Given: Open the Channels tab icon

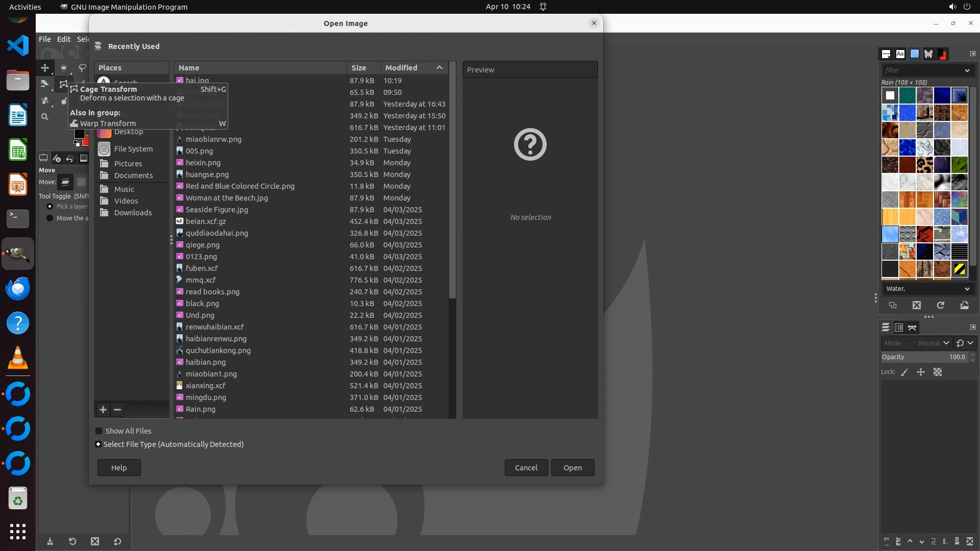Looking at the screenshot, I should click(899, 328).
